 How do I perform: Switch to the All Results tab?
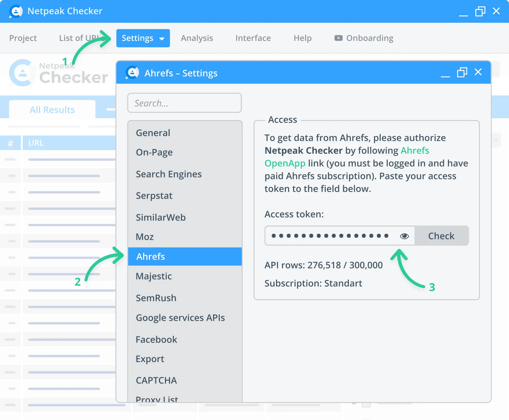[x=52, y=109]
